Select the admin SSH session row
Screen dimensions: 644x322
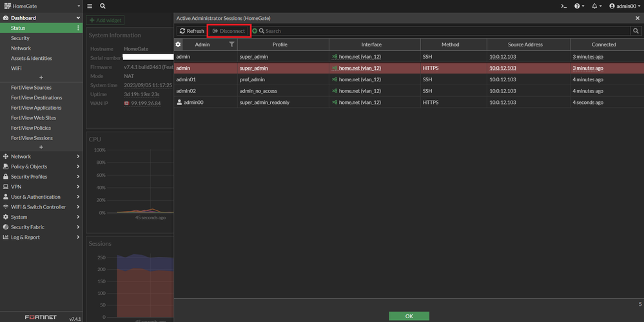coord(409,57)
